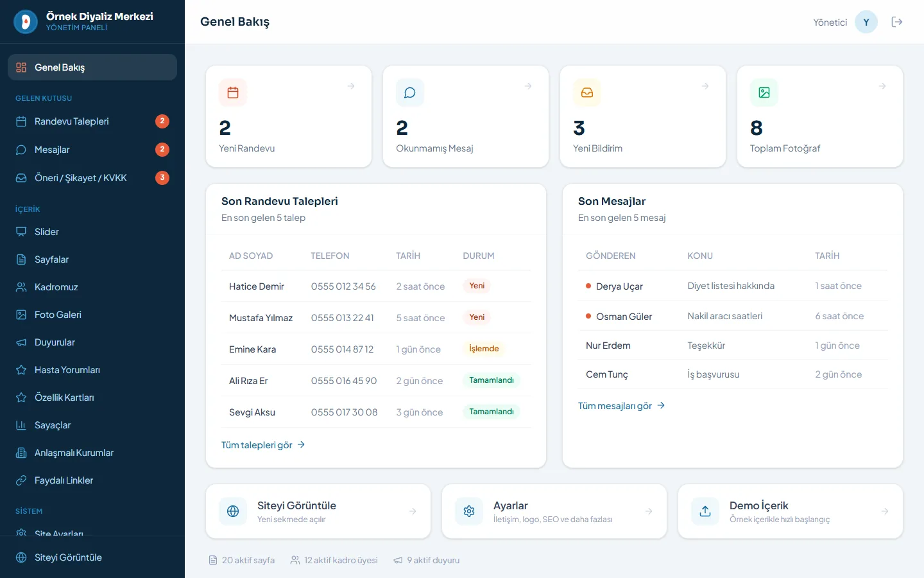924x578 pixels.
Task: Click the Faydalı Linkler link icon
Action: (21, 480)
